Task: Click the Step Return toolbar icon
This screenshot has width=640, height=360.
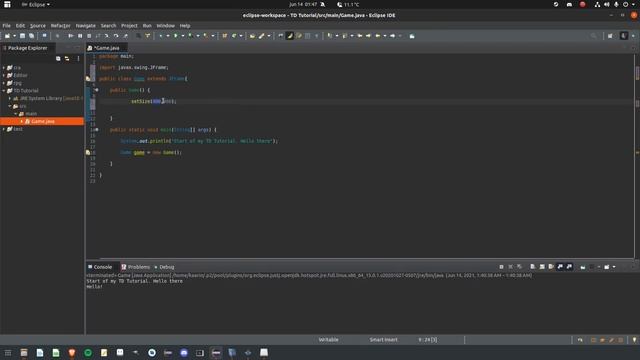Action: click(x=125, y=36)
